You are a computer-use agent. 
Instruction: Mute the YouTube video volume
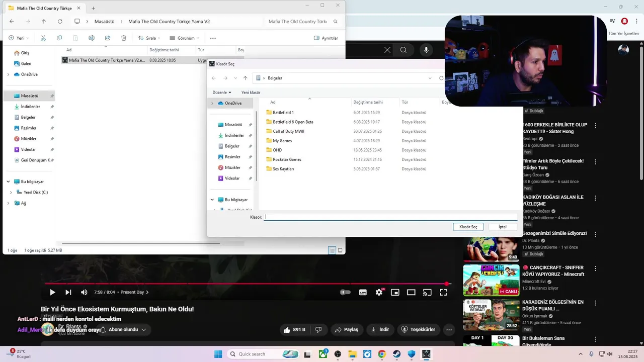click(84, 292)
